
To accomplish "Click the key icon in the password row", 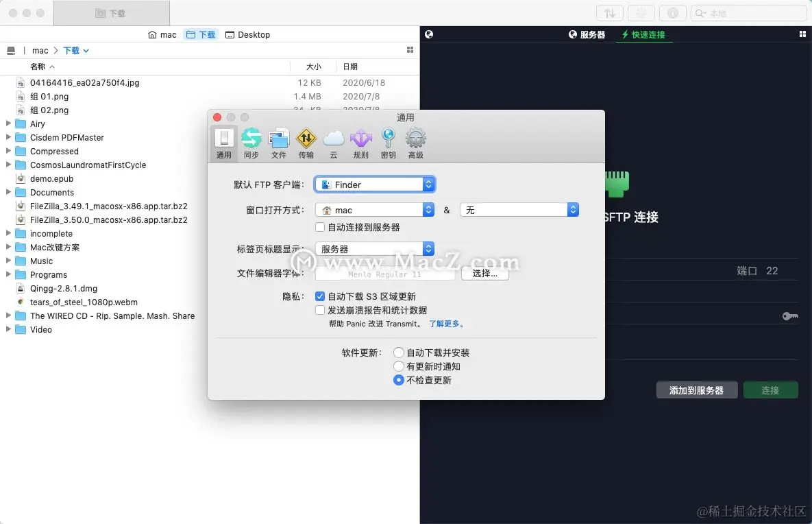I will pyautogui.click(x=789, y=316).
